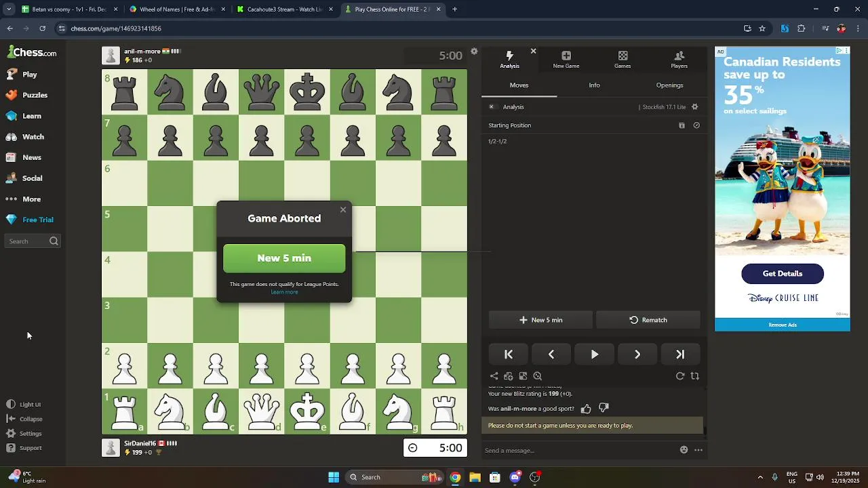868x488 pixels.
Task: Click the white king on e1
Action: (x=307, y=411)
